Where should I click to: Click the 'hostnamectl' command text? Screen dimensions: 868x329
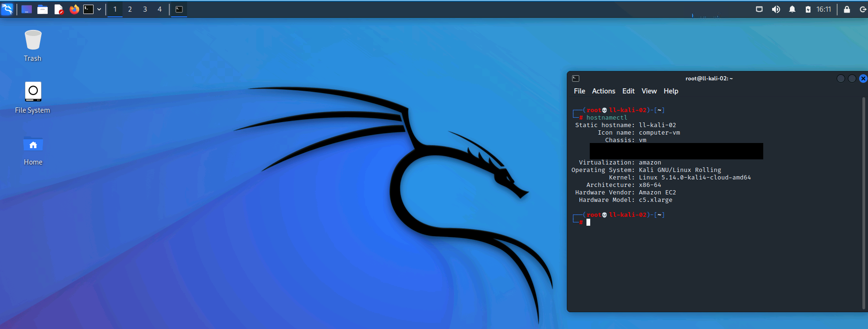[x=607, y=118]
